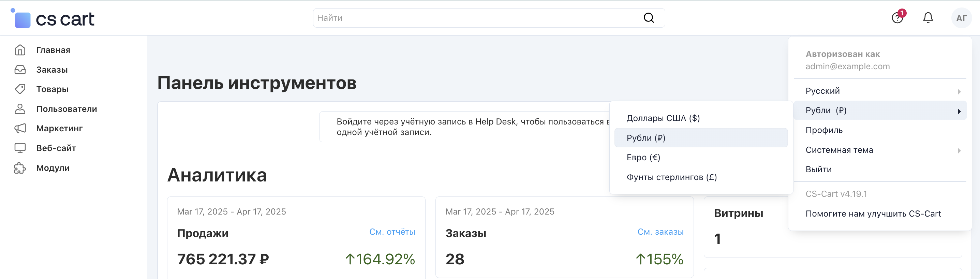Open the См. отчёты link
Screen dimensions: 980x279
pos(392,232)
